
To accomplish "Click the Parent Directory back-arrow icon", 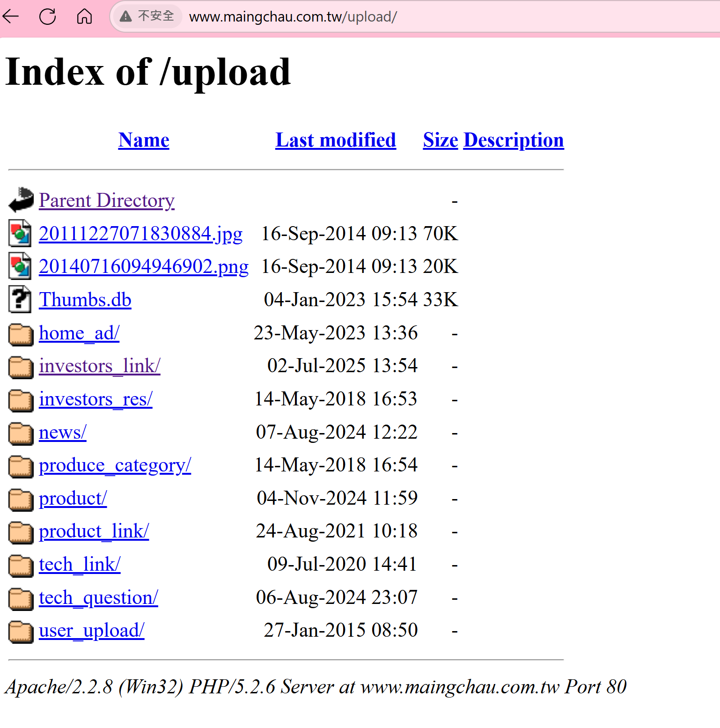I will [x=21, y=200].
